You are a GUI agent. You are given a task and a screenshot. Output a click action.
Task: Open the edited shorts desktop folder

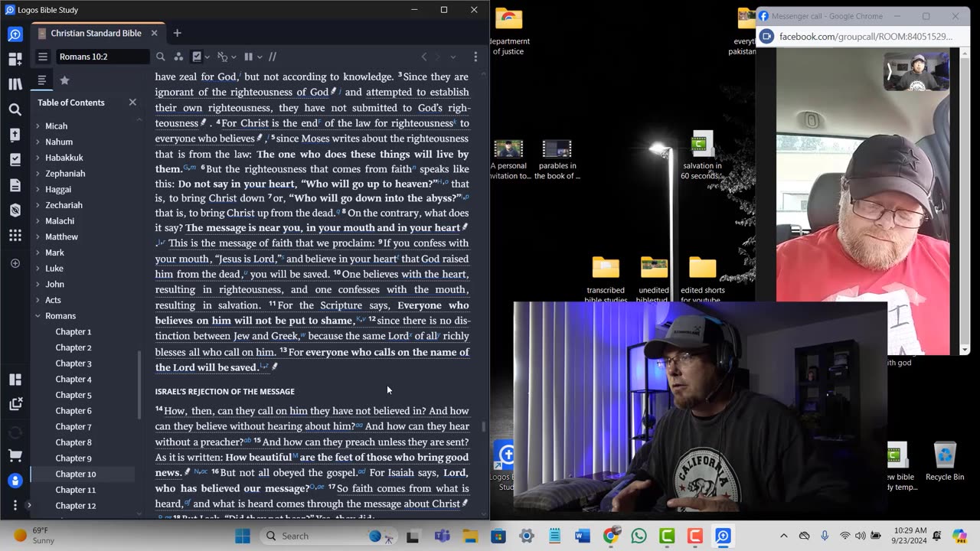703,279
